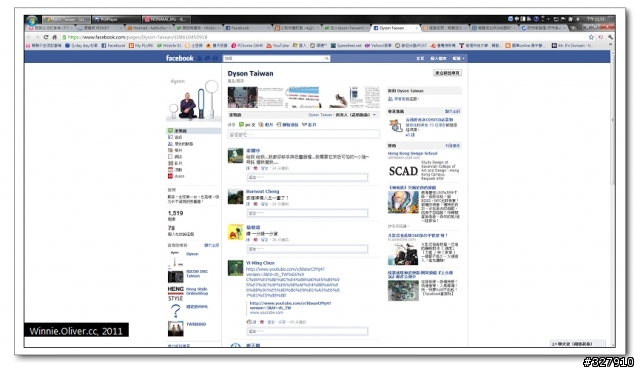Click the photo attachment option in composer
The height and width of the screenshot is (370, 640).
pos(266,125)
